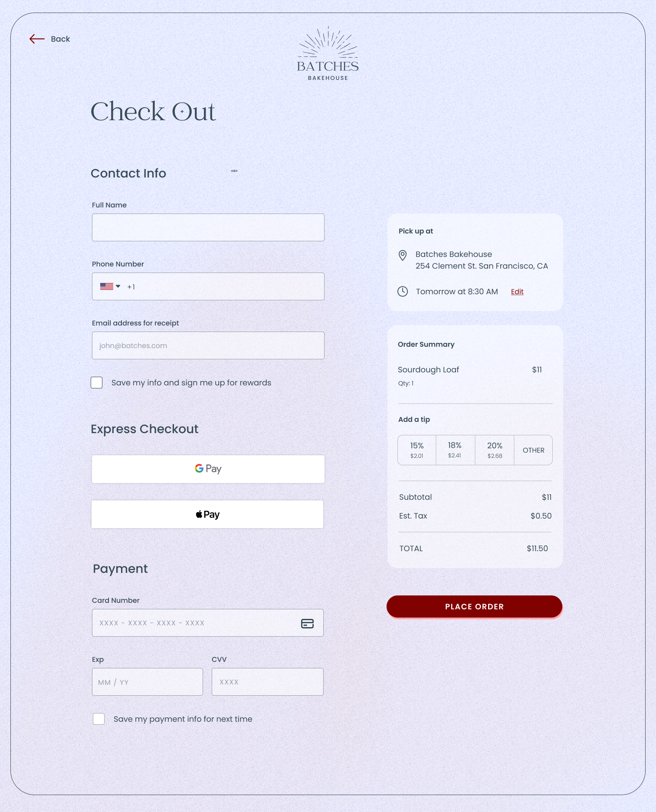Check save my info for rewards

(97, 382)
